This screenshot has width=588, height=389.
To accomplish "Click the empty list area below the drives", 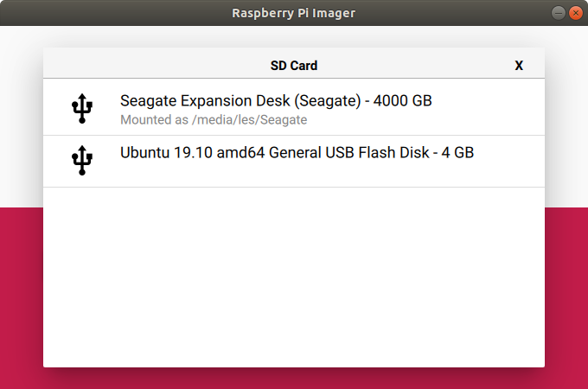I will coord(294,277).
